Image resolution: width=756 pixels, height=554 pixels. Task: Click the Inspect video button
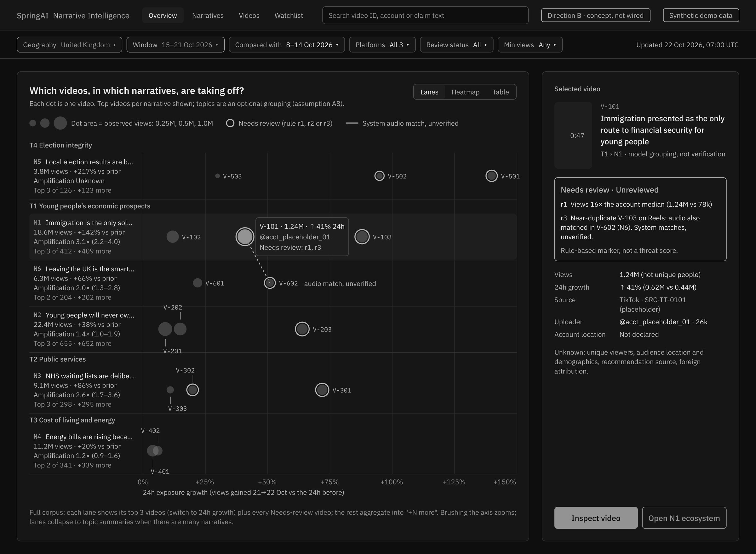click(x=596, y=518)
